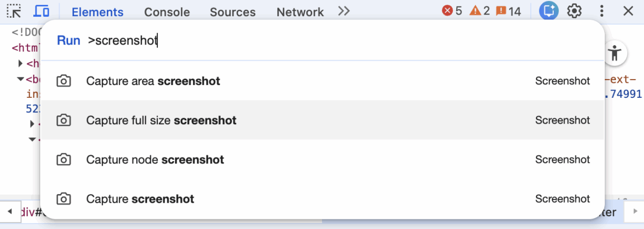
Task: Click the accessibility tree toggle button
Action: (x=615, y=53)
